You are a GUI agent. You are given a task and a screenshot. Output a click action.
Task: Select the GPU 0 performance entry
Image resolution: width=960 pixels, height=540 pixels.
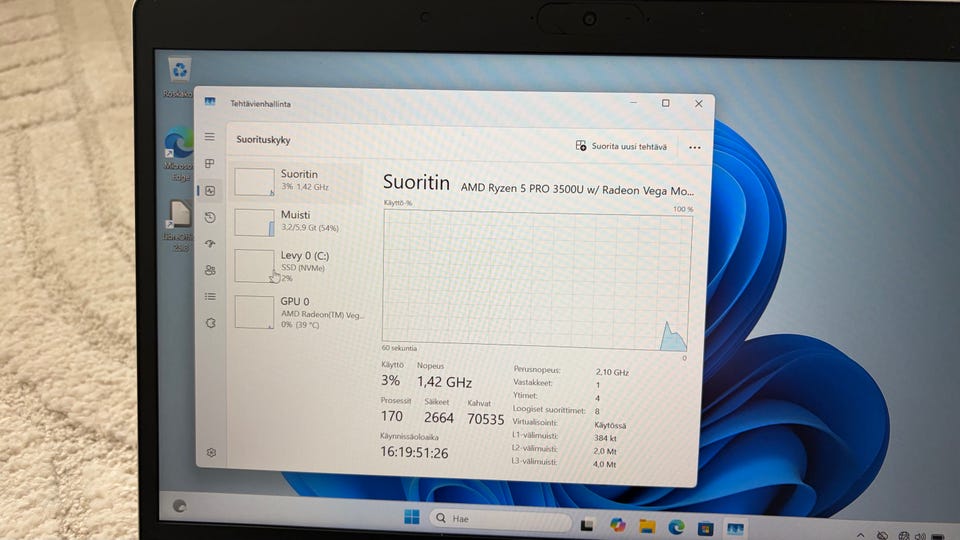[x=296, y=312]
